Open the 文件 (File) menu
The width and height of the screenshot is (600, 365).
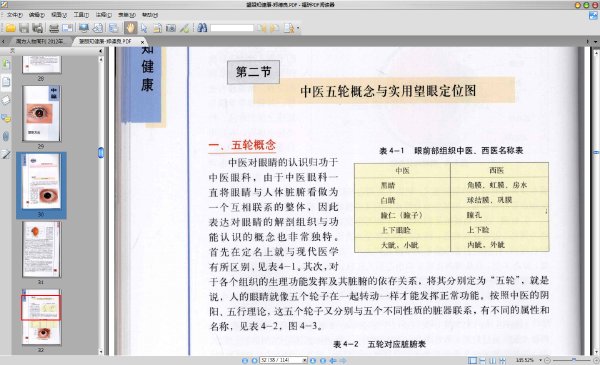point(14,15)
